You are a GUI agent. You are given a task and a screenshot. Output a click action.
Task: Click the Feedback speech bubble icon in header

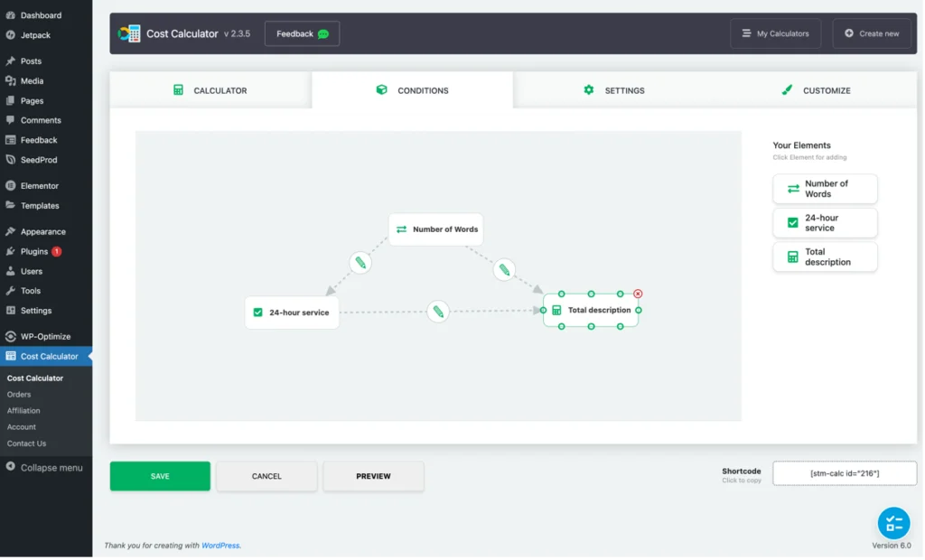(x=323, y=34)
